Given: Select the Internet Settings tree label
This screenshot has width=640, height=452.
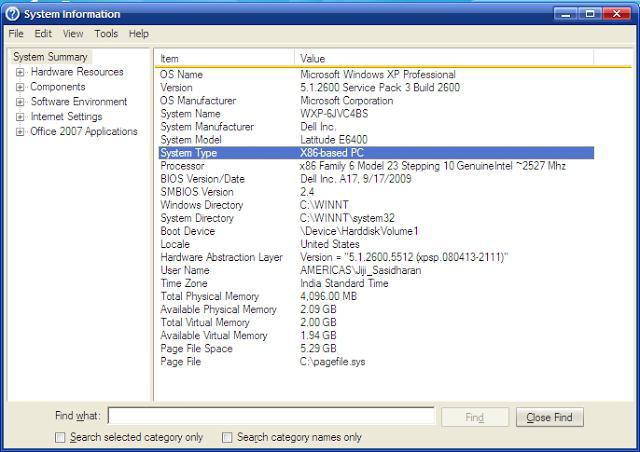Looking at the screenshot, I should 67,116.
